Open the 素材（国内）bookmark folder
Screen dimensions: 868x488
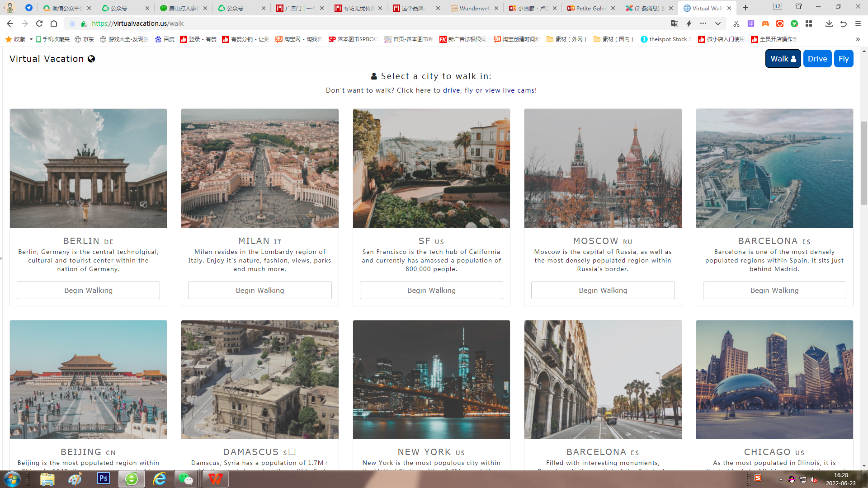[x=614, y=39]
